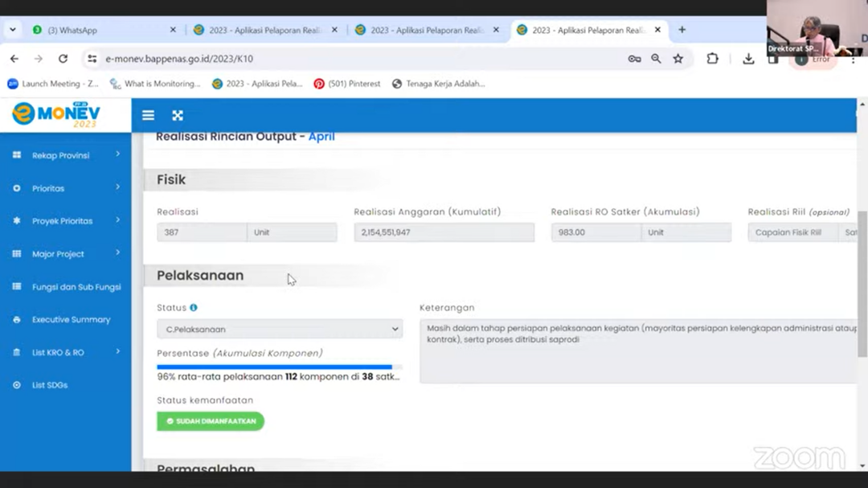Click the Realisasi Anggaran (Kumulatif) field
Screen dimensions: 868x488
point(444,232)
